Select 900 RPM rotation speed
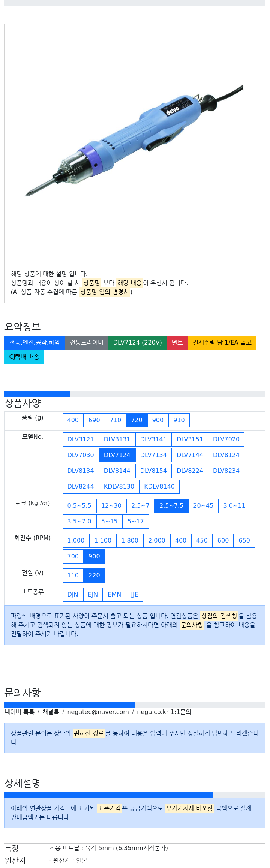270x868 pixels. (x=94, y=556)
